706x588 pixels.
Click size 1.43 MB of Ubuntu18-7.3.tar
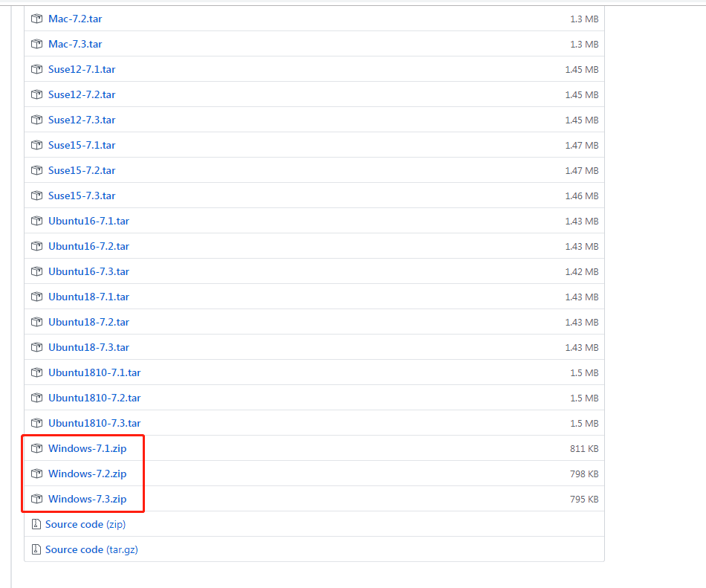(x=582, y=348)
